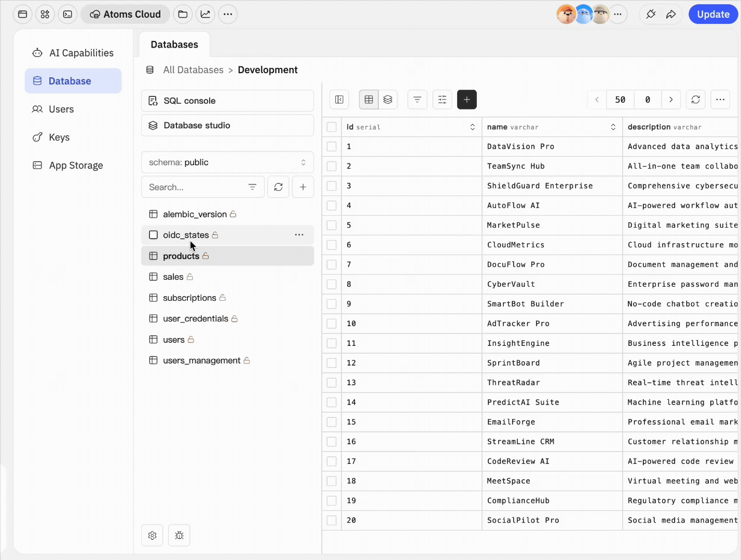Open the toolbar ellipsis options menu

pos(720,99)
